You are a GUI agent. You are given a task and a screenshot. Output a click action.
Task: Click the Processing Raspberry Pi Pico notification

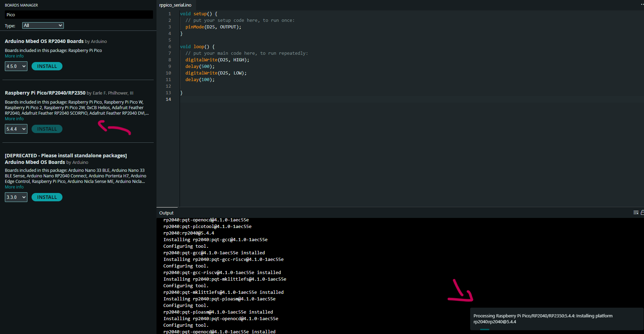543,319
